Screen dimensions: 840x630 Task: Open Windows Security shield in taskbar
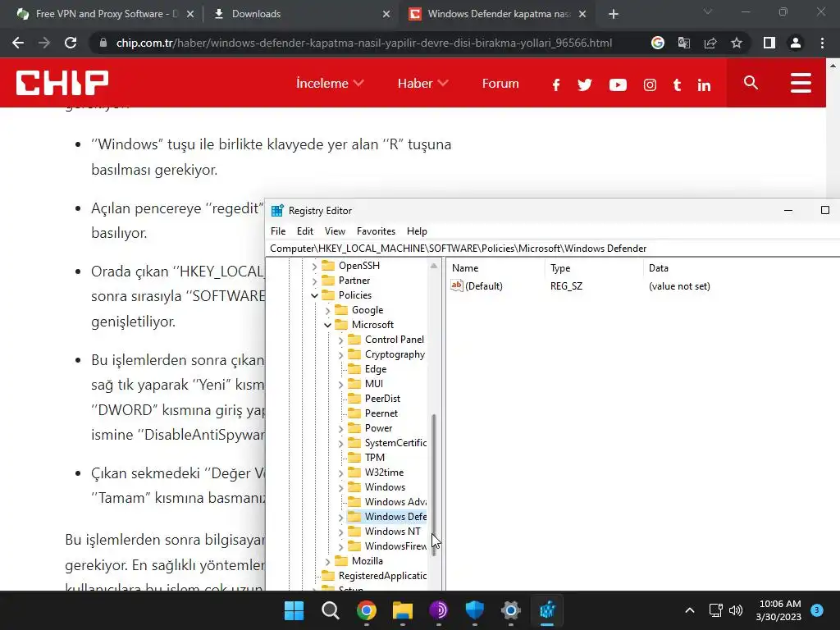coord(475,610)
